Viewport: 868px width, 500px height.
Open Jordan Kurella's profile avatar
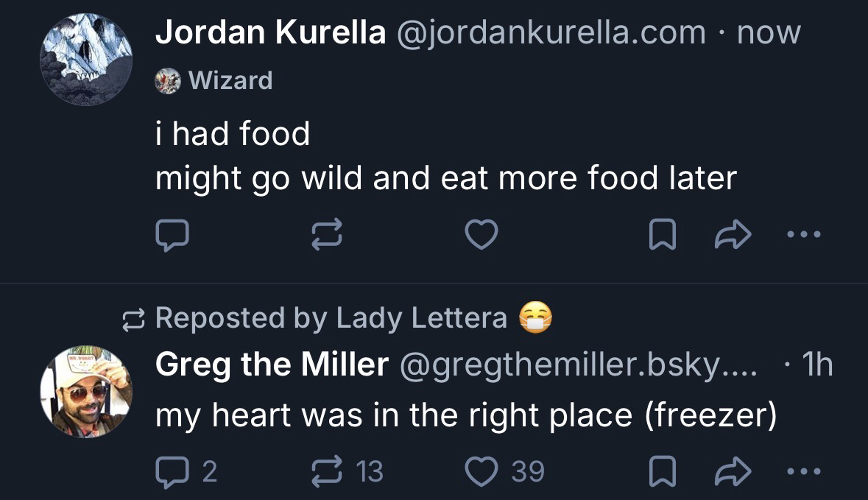click(x=86, y=60)
